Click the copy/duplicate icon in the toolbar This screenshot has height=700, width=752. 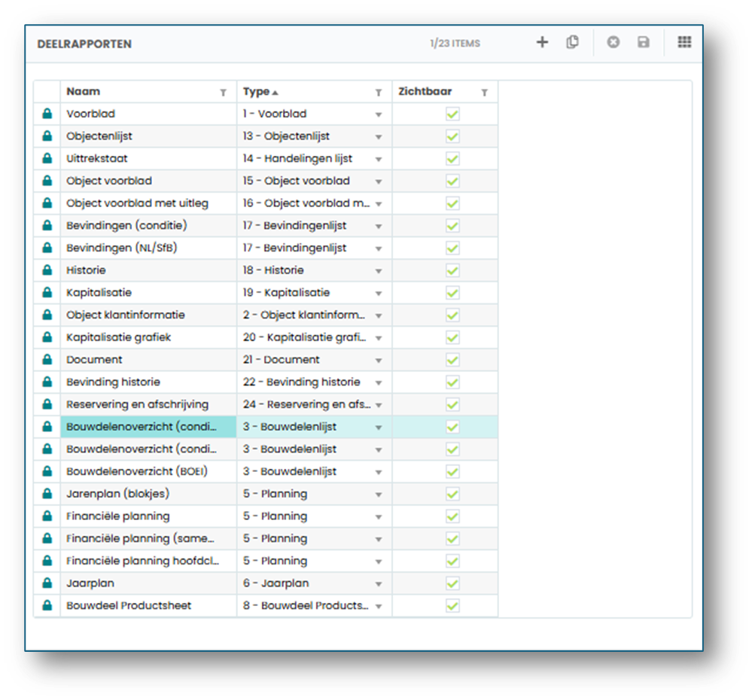tap(572, 42)
